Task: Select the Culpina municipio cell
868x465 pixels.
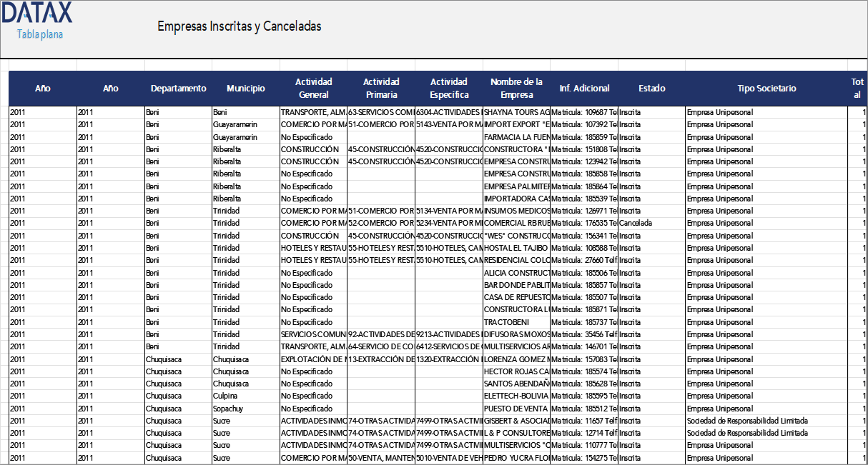Action: [x=246, y=396]
